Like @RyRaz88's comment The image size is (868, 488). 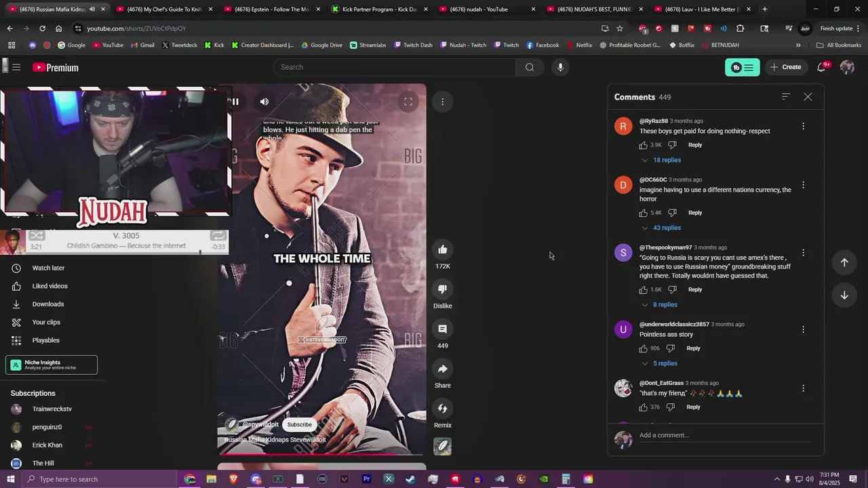(643, 145)
